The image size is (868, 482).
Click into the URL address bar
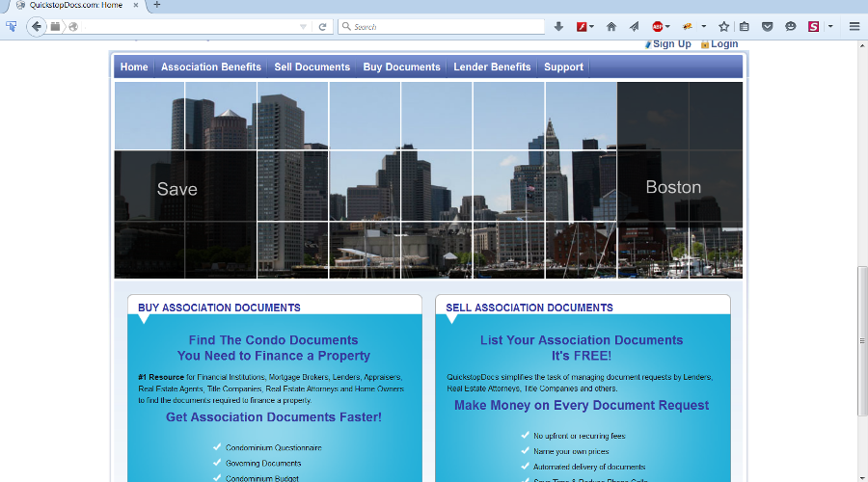[x=190, y=27]
